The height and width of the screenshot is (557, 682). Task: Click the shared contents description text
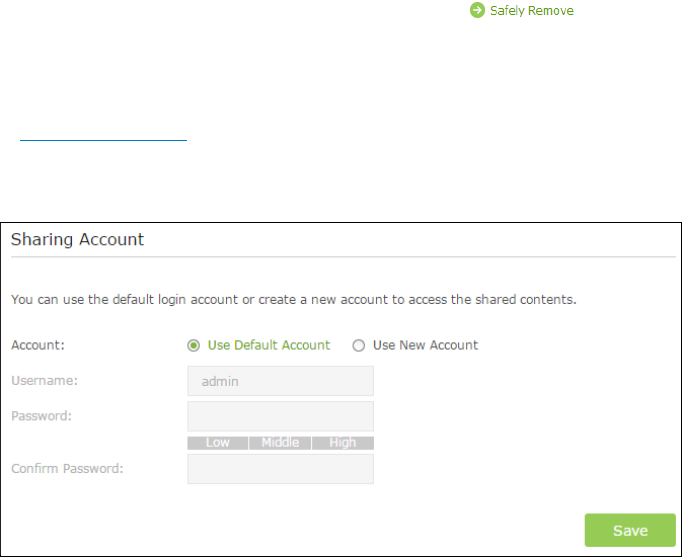click(293, 299)
